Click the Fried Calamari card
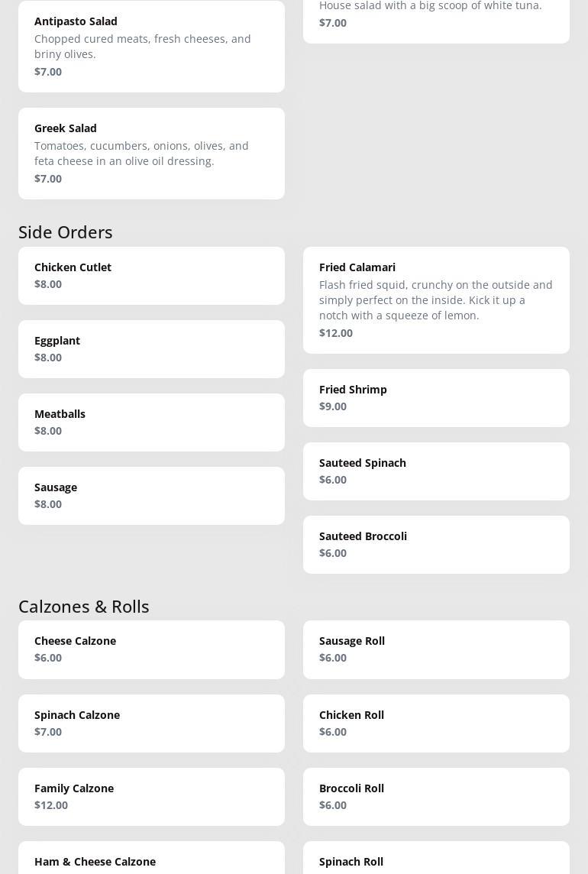 click(436, 299)
